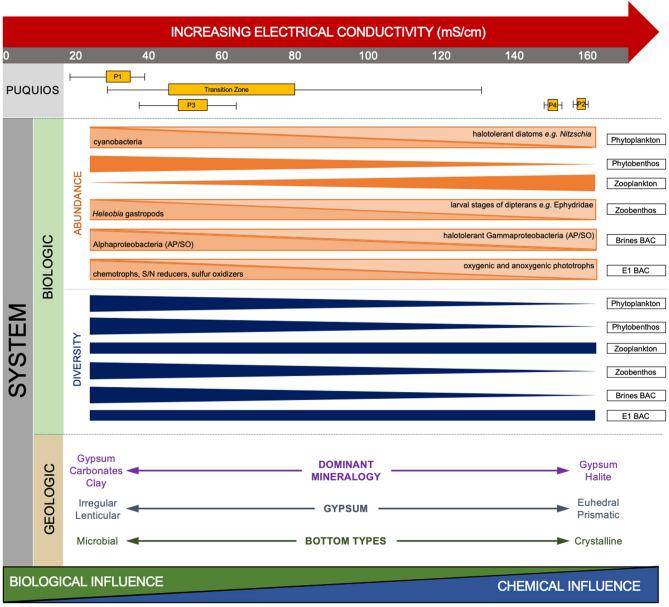669x607 pixels.
Task: Click the yellow P3 box
Action: pyautogui.click(x=192, y=104)
